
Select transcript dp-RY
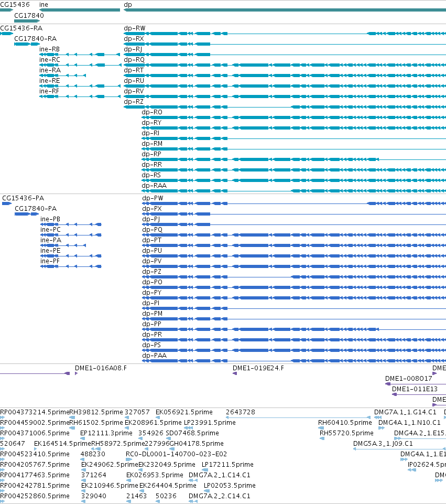point(151,123)
